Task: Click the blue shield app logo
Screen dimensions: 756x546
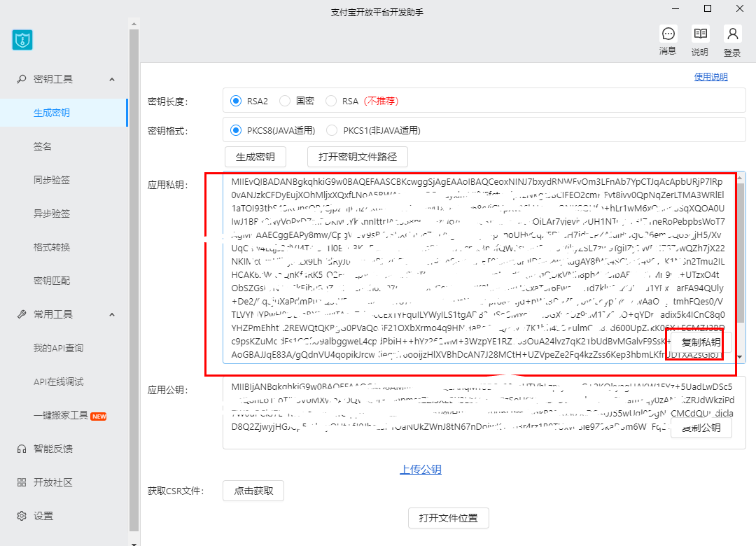Action: 22,40
